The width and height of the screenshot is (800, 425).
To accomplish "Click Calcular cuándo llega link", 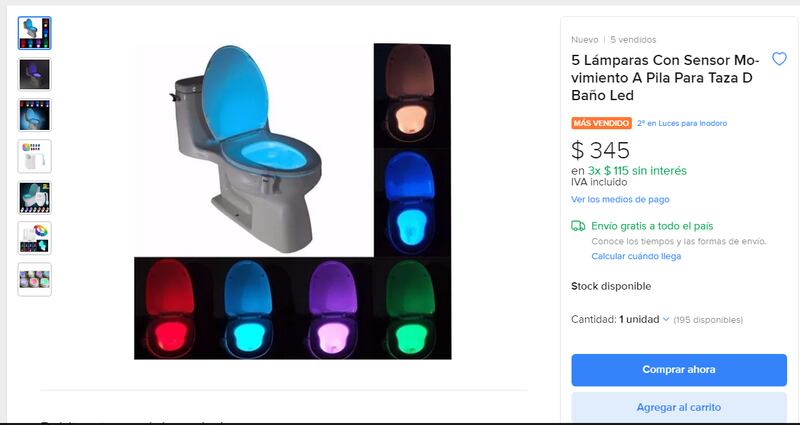I will pos(636,256).
